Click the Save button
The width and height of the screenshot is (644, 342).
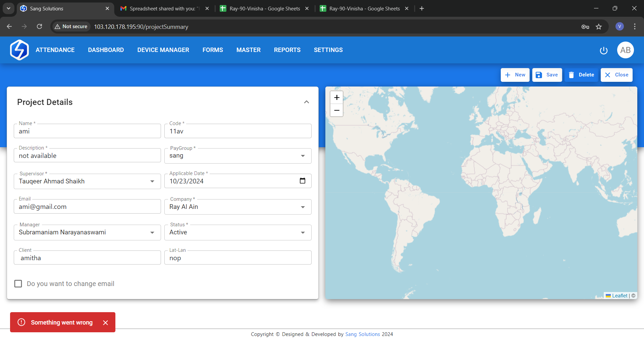click(547, 75)
